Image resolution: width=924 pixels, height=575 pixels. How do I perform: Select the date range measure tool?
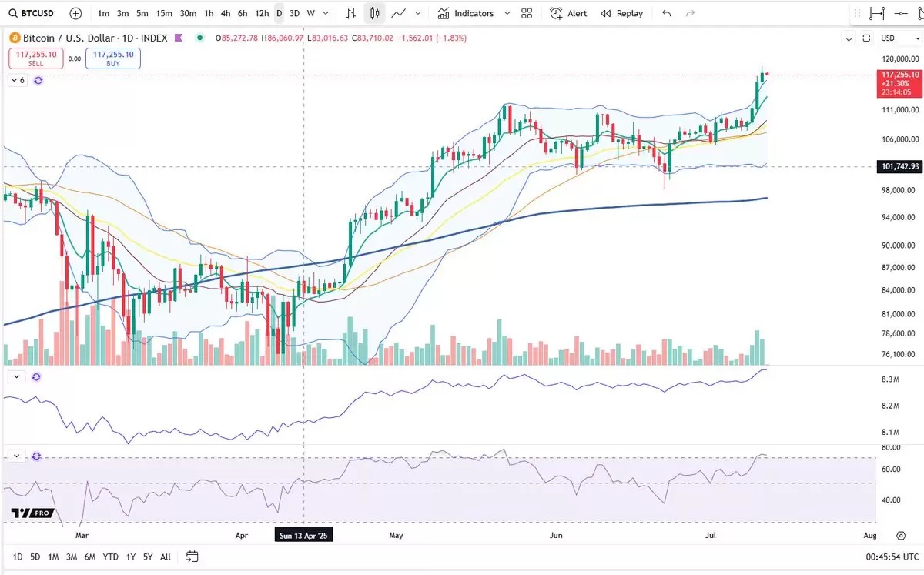coord(877,13)
